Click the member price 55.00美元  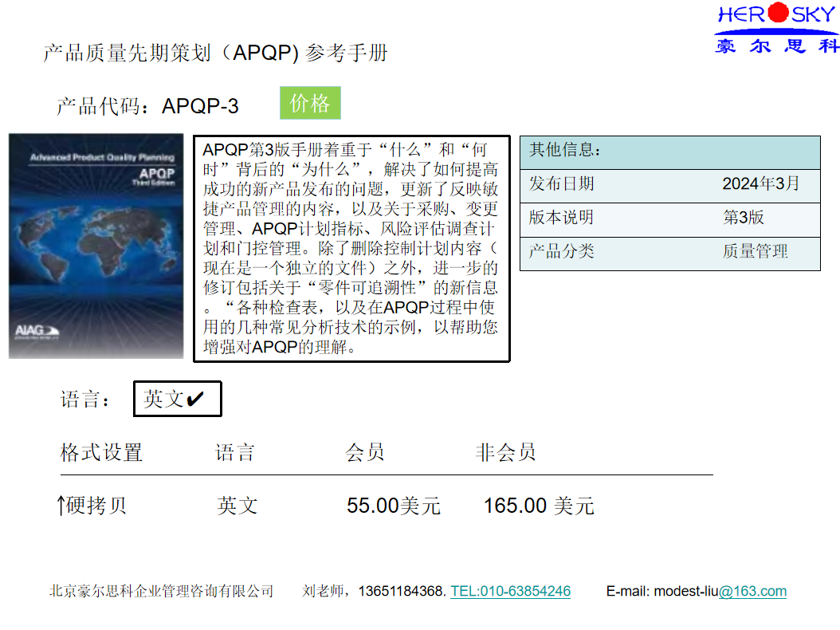pyautogui.click(x=394, y=506)
